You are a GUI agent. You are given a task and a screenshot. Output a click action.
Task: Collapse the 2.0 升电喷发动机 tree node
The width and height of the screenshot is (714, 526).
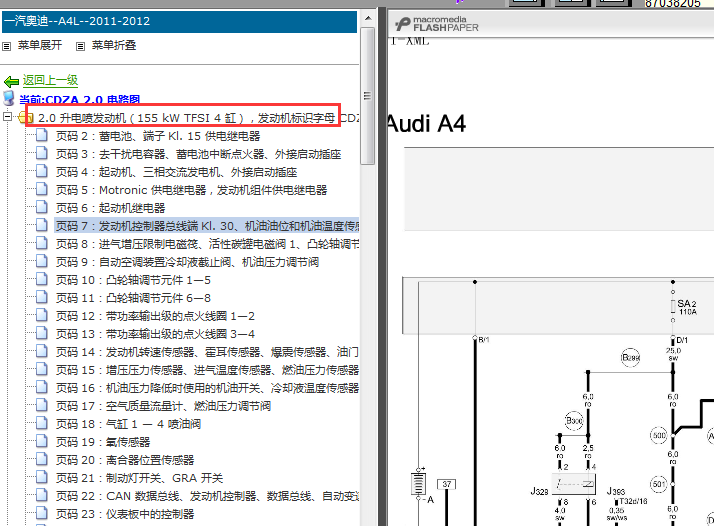pyautogui.click(x=7, y=117)
